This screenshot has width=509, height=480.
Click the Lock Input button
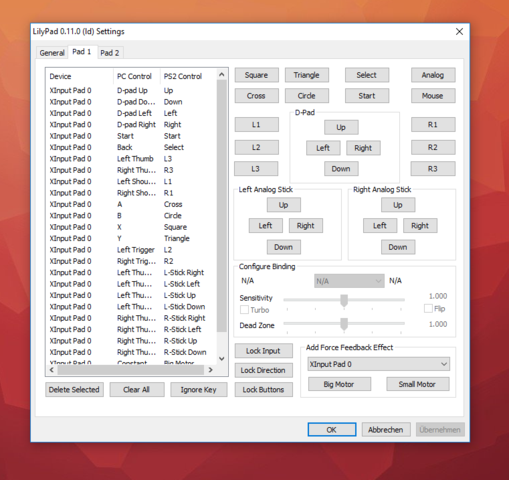click(x=264, y=351)
